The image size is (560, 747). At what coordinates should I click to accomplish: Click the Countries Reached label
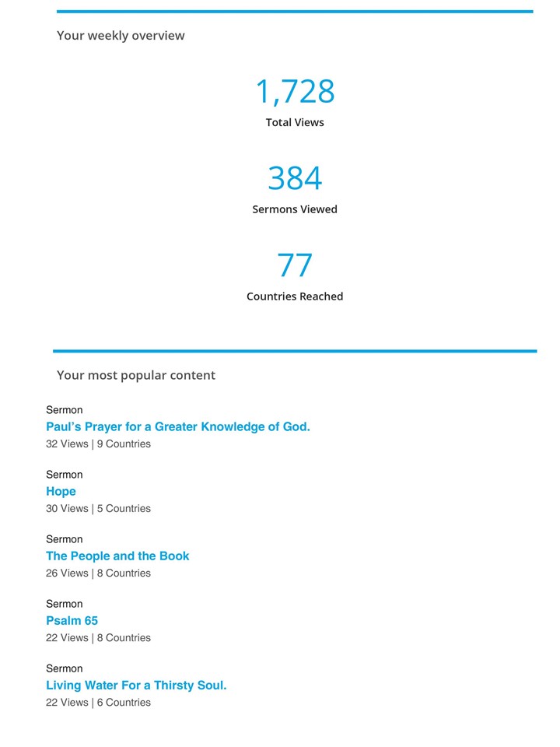coord(295,296)
